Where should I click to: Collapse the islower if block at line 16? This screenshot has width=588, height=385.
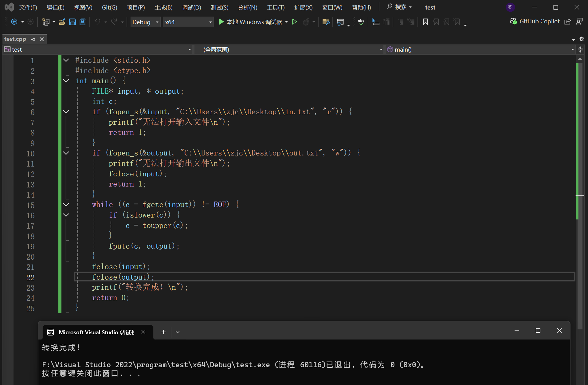point(66,215)
